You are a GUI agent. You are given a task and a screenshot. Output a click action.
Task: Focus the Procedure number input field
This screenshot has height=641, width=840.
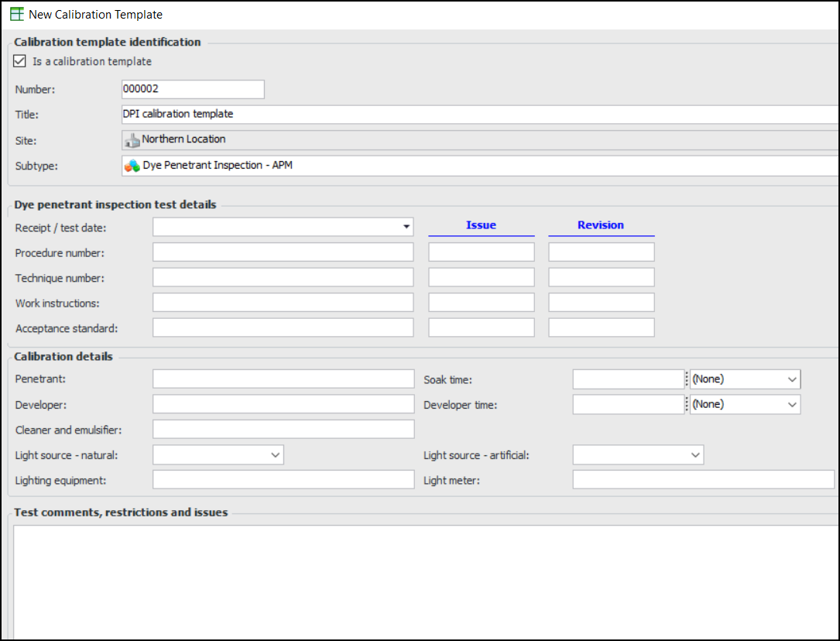pos(283,252)
